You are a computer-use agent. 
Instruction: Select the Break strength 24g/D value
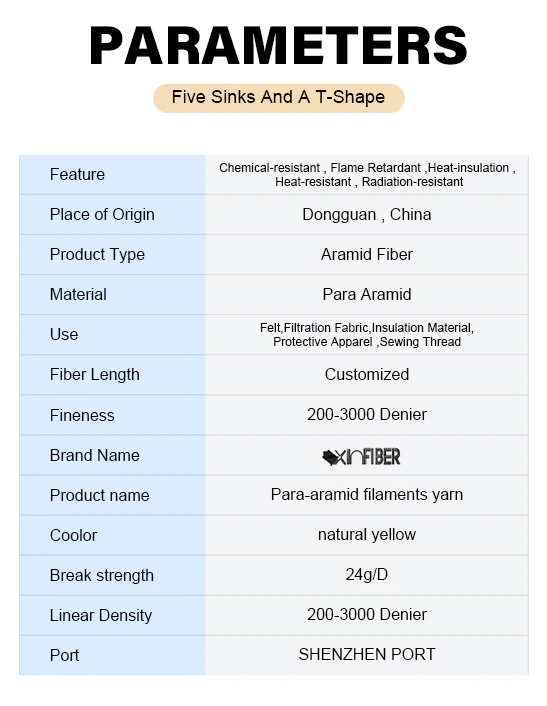point(366,575)
